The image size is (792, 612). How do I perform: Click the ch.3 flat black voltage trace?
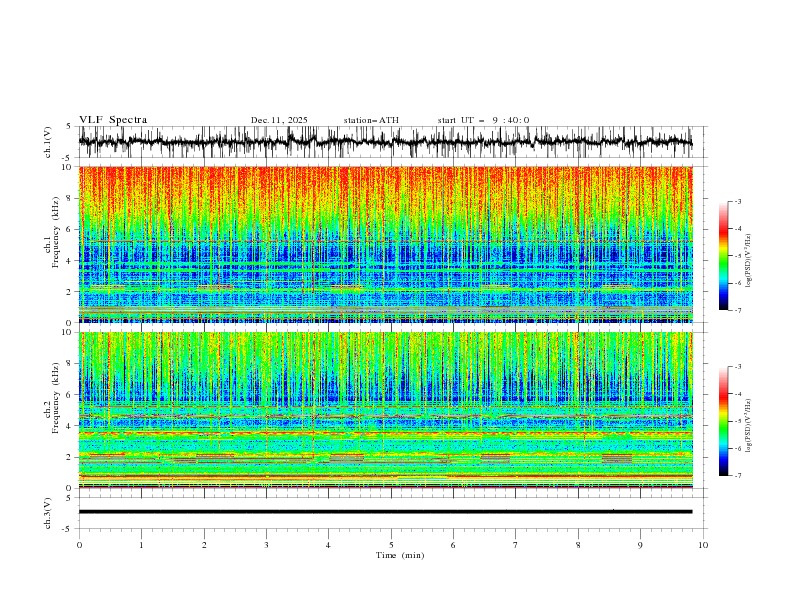(385, 512)
